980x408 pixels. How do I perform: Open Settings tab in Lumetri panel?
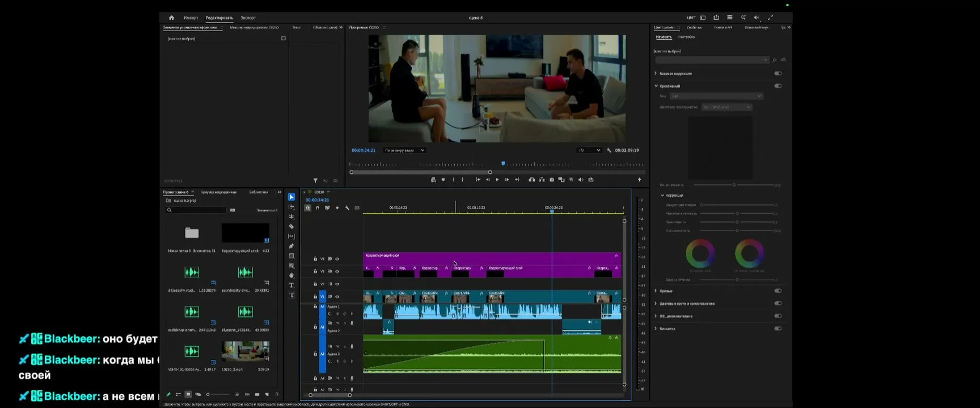point(687,37)
